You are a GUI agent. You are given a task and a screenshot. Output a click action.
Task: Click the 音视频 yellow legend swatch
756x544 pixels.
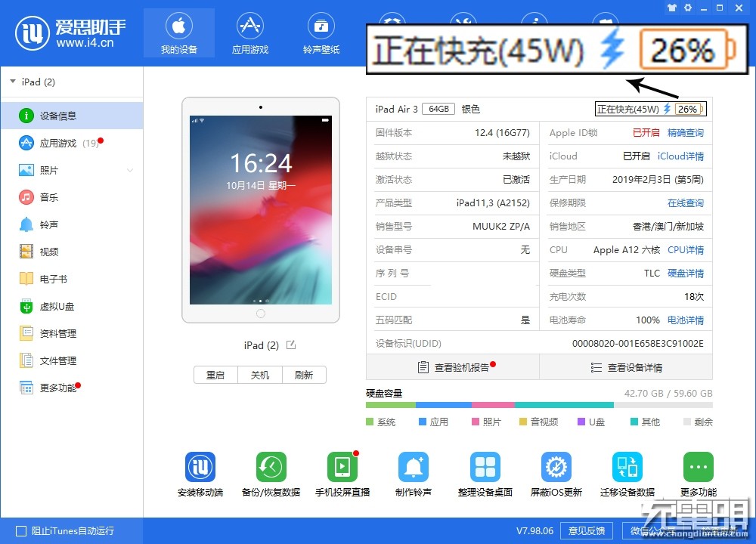(522, 422)
